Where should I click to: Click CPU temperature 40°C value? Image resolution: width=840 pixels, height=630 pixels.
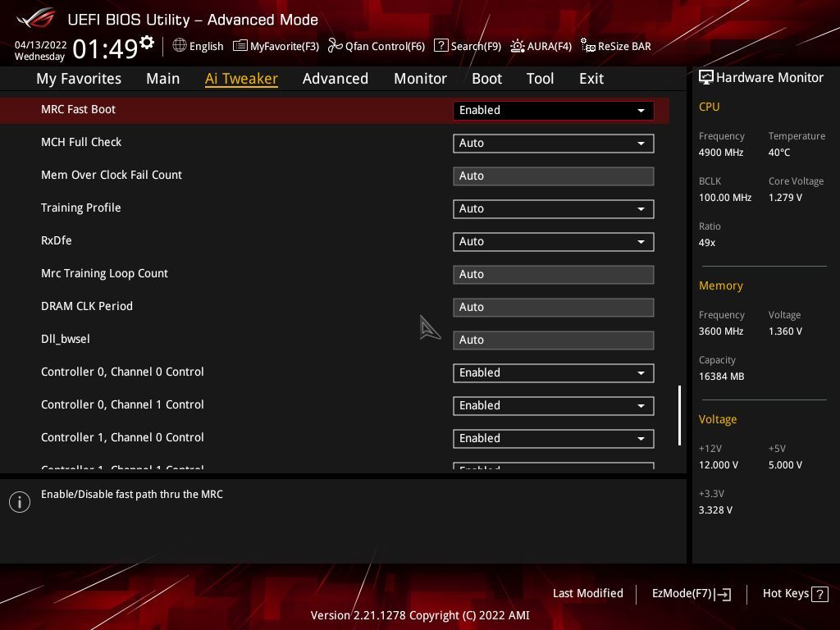[779, 153]
